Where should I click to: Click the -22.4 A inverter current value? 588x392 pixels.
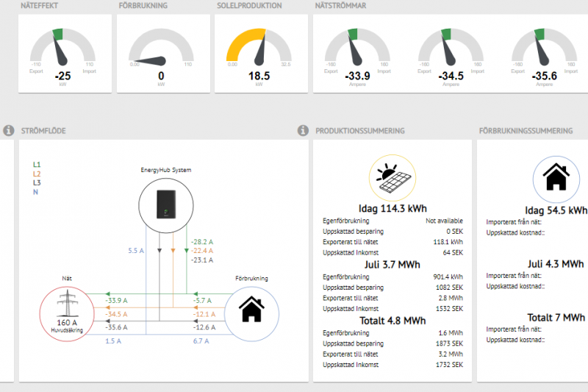[x=202, y=251]
